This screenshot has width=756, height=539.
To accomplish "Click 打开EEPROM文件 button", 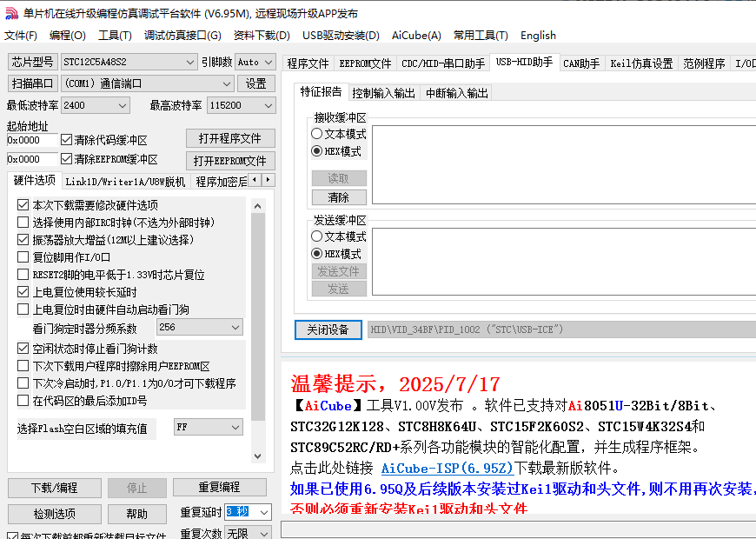I will [230, 161].
